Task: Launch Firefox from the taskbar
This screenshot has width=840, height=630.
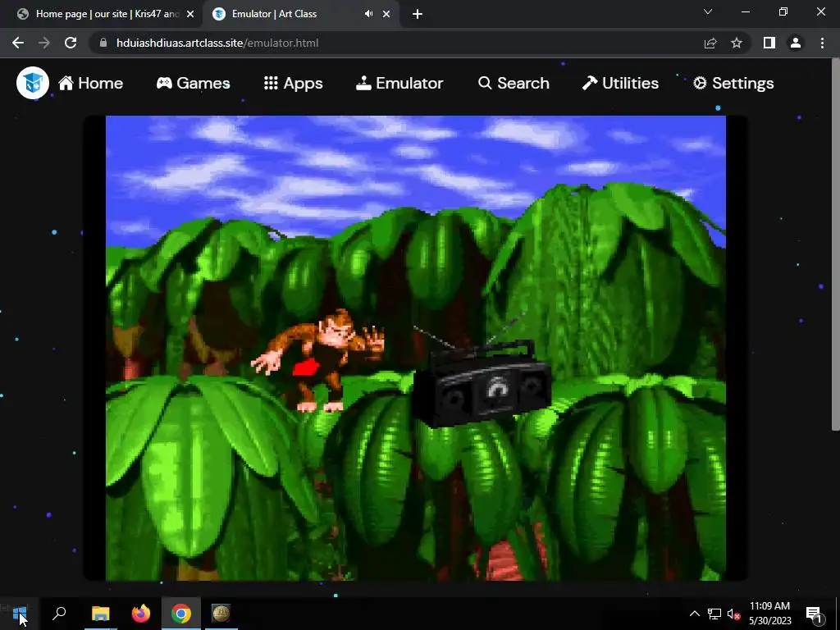Action: click(x=141, y=614)
